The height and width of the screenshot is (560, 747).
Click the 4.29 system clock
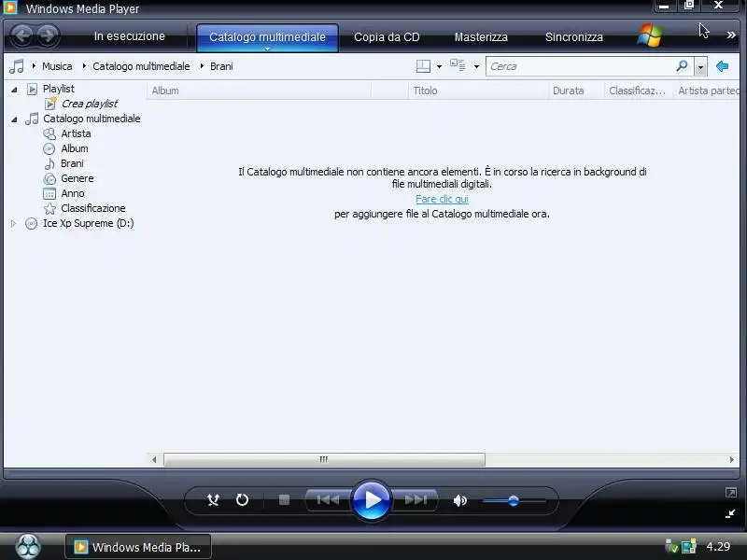(x=718, y=547)
